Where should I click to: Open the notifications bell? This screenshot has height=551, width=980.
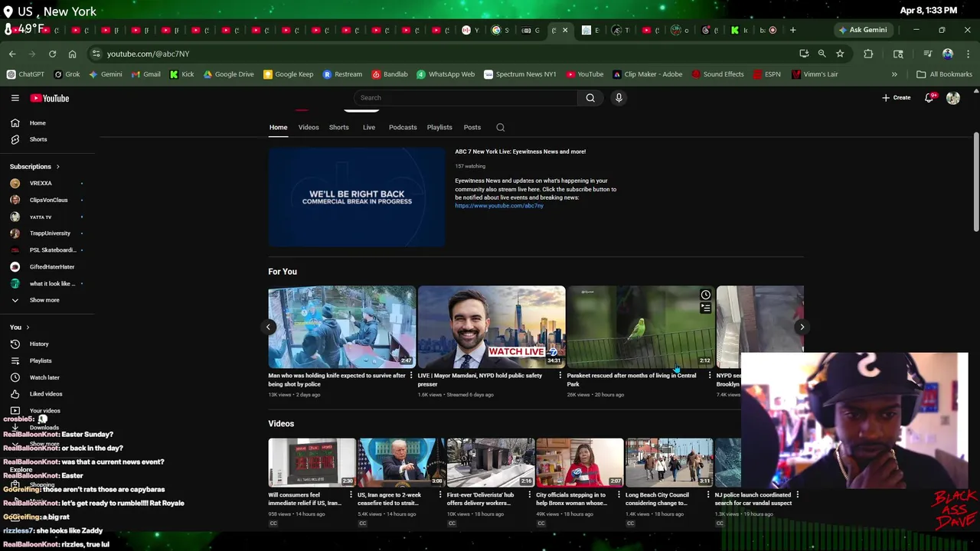pos(929,98)
